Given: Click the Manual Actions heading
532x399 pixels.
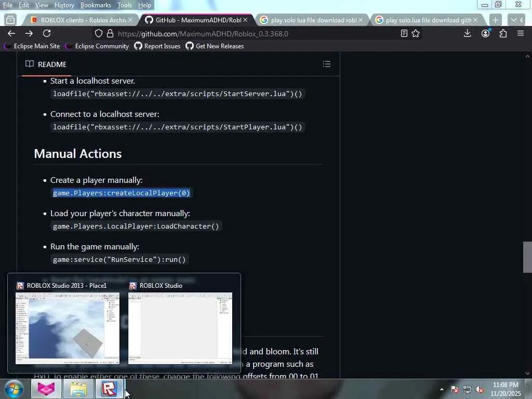Looking at the screenshot, I should coord(78,154).
